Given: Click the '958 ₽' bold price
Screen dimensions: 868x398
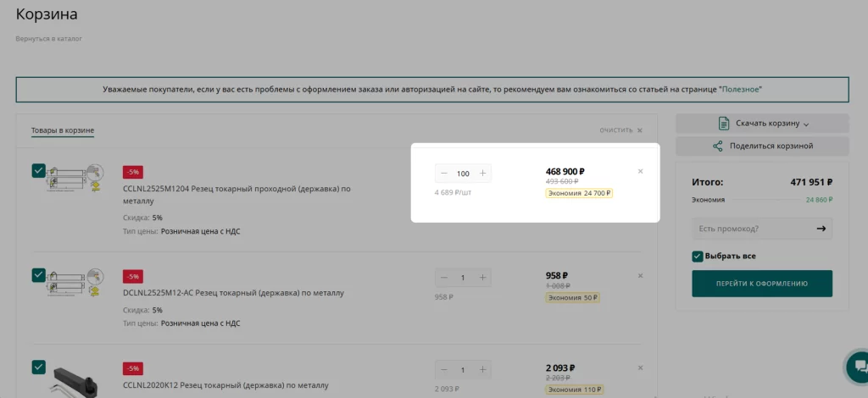Looking at the screenshot, I should pos(557,275).
